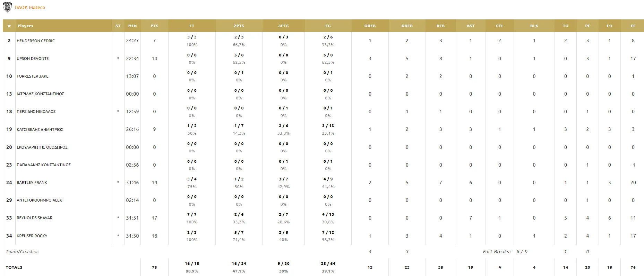Select the 3PTS column header

(x=283, y=26)
